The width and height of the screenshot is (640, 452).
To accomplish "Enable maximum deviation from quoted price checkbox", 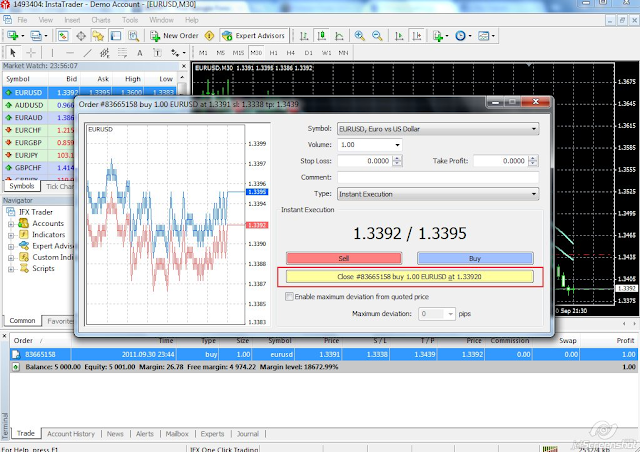I will point(289,296).
